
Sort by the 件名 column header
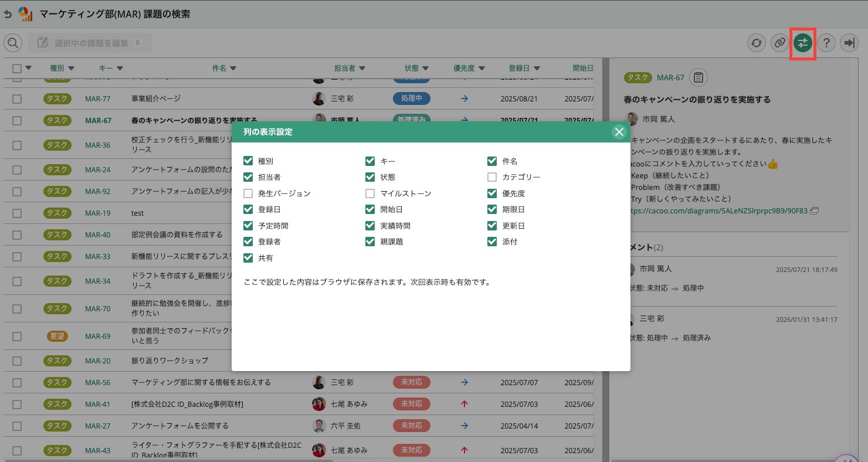pos(224,69)
